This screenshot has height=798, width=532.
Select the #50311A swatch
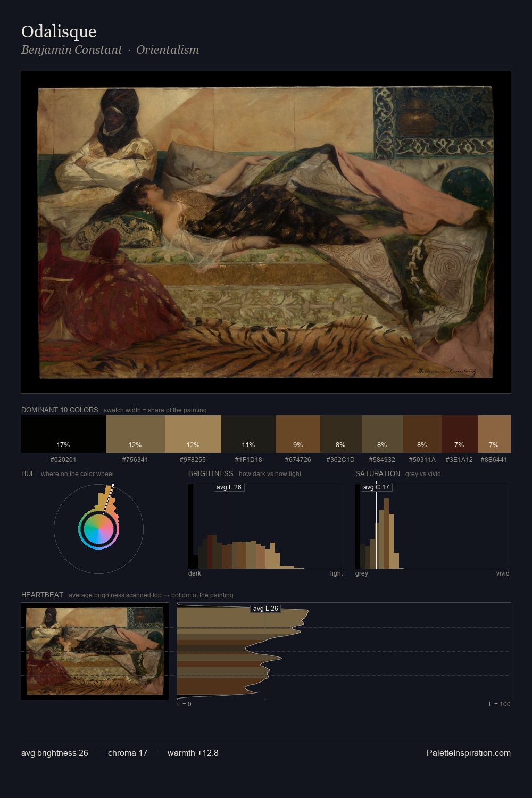point(422,434)
